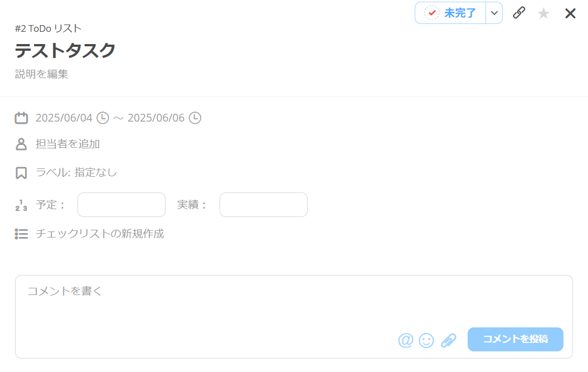The height and width of the screenshot is (372, 588).
Task: Star this task as favorite
Action: pos(543,13)
